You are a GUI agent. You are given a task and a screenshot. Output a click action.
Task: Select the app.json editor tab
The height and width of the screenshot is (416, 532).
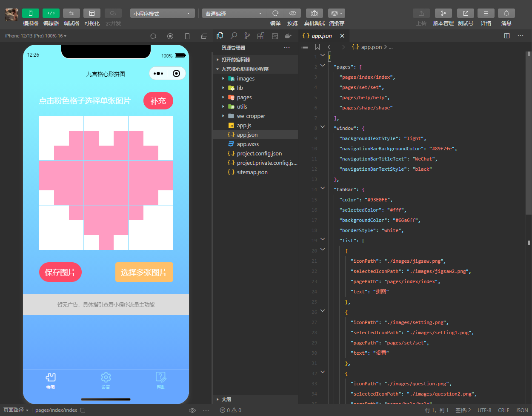[321, 36]
